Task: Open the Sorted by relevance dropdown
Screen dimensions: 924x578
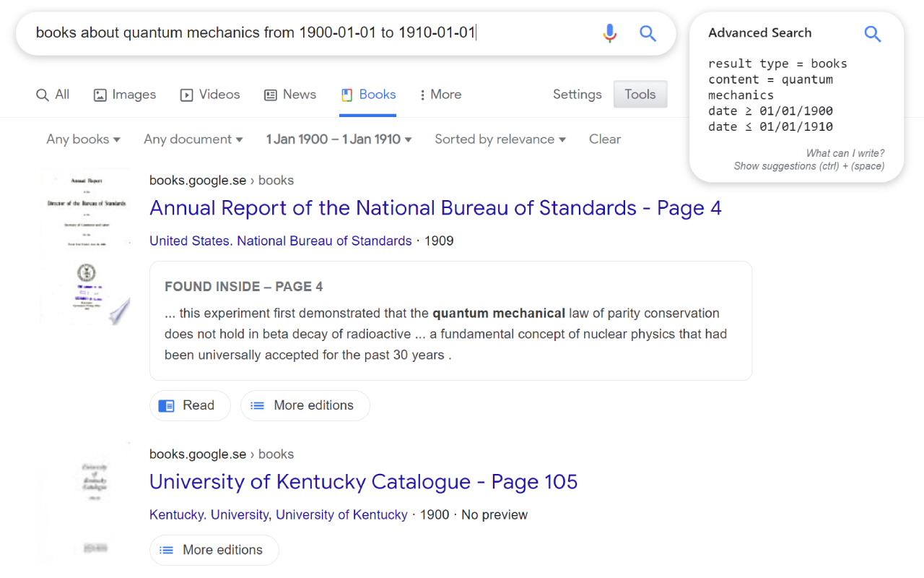Action: 500,139
